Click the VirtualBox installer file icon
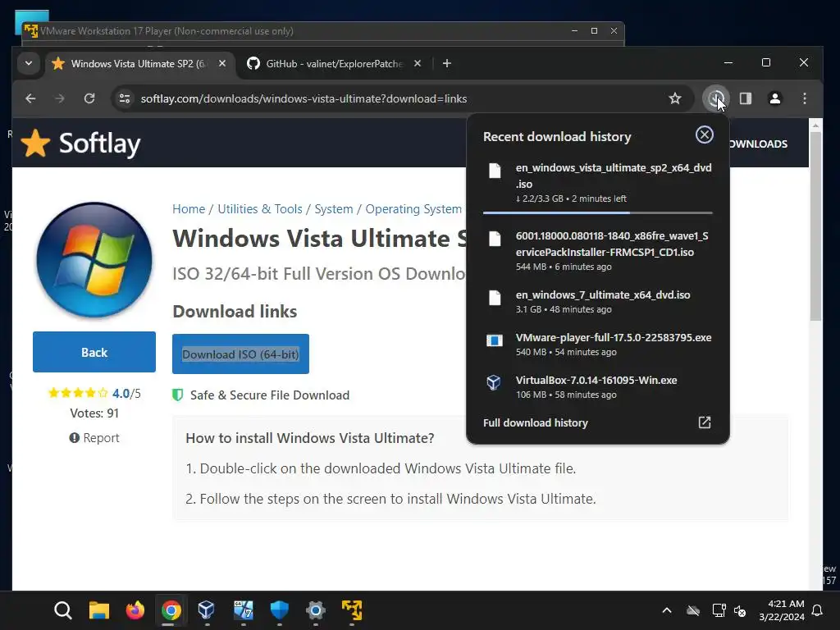Image resolution: width=840 pixels, height=630 pixels. [x=494, y=382]
